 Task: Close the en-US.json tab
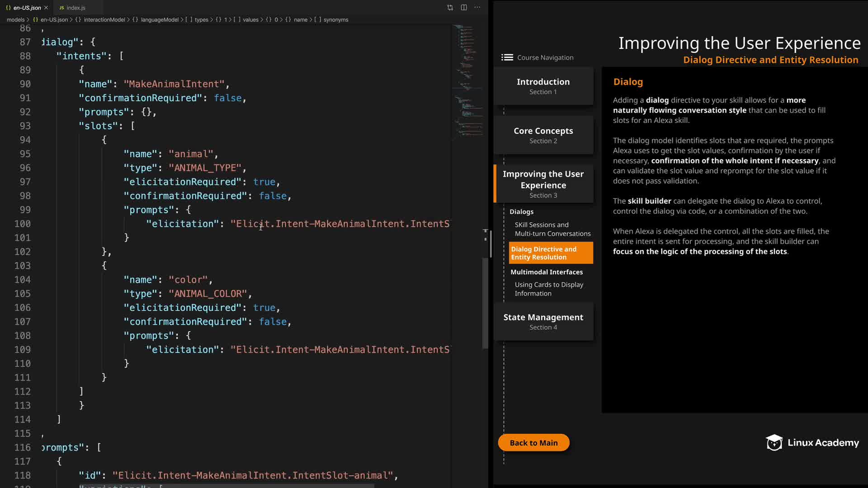pos(46,8)
